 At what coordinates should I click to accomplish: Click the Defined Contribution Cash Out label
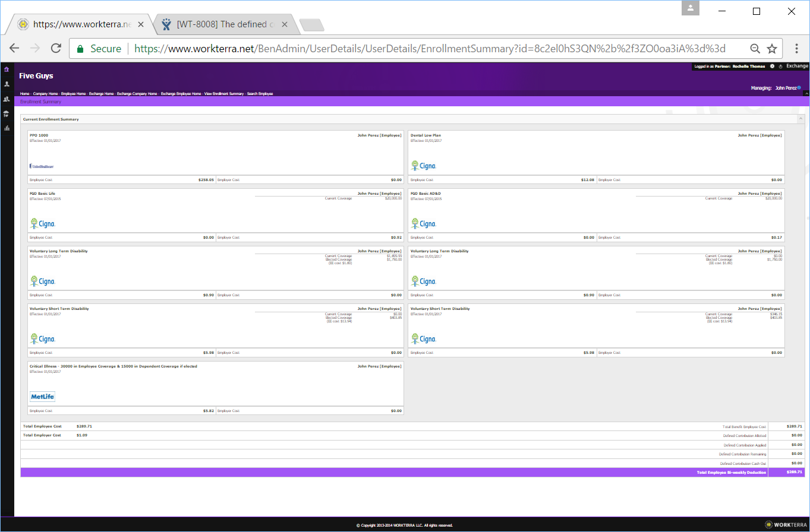(743, 463)
